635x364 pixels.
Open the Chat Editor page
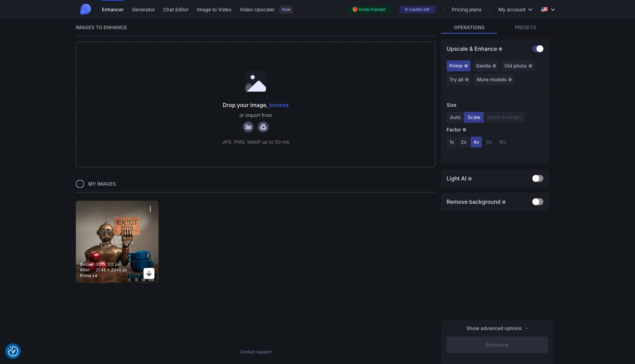(176, 10)
